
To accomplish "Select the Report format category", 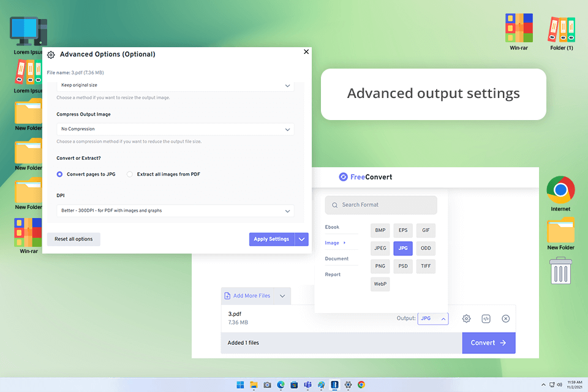I will [x=333, y=274].
